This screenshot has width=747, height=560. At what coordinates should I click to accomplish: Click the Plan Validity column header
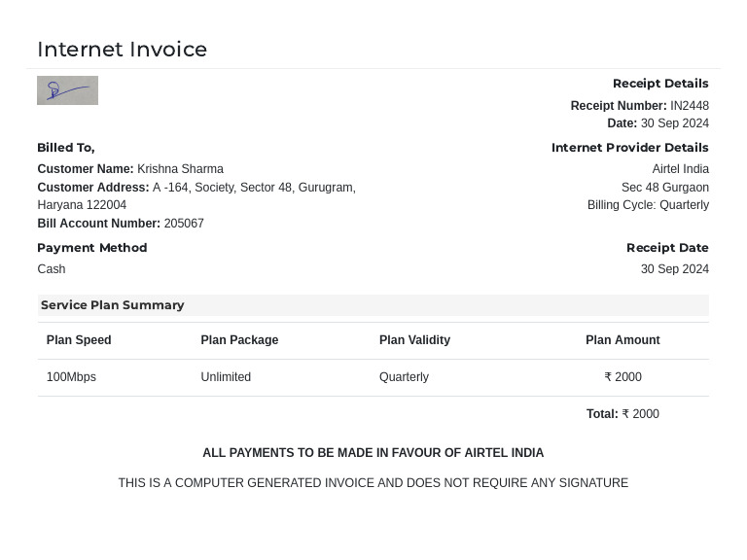coord(414,340)
